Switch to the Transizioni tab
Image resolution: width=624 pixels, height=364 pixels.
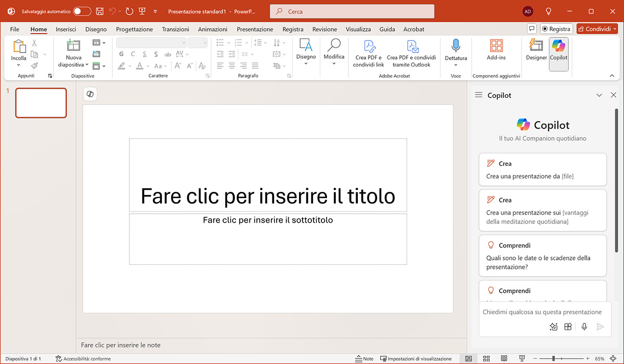(x=175, y=30)
